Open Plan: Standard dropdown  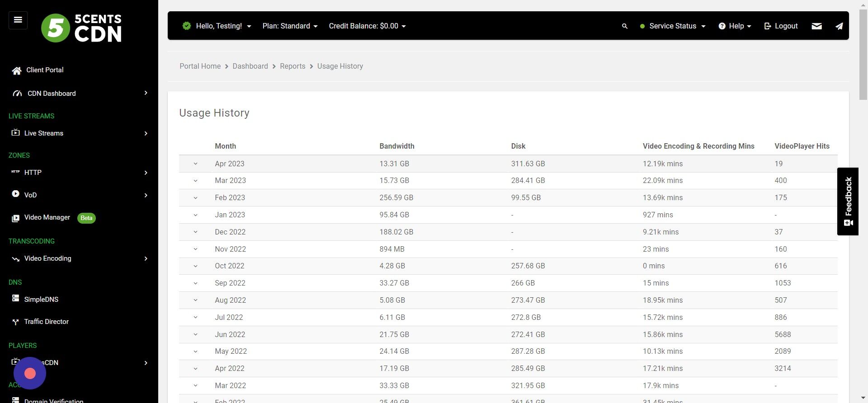tap(290, 26)
